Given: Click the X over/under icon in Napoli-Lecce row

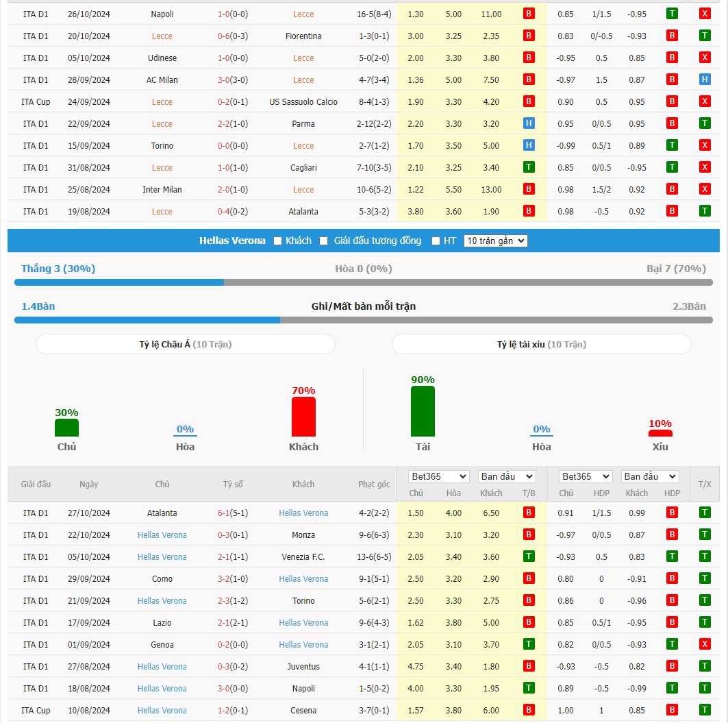Looking at the screenshot, I should (x=705, y=14).
